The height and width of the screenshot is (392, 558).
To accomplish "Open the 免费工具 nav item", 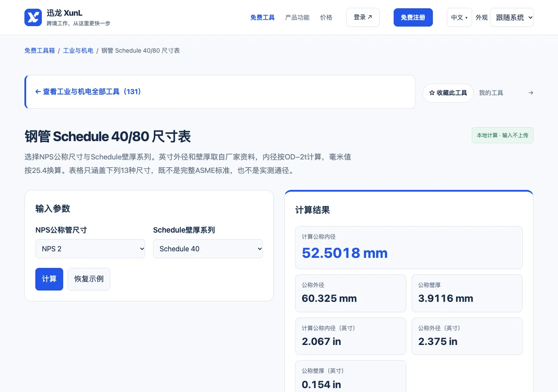I will tap(262, 17).
